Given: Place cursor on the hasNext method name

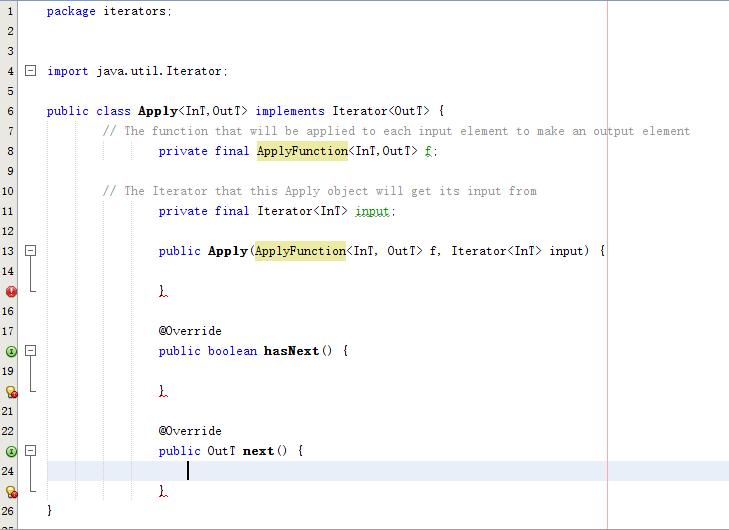Looking at the screenshot, I should [x=291, y=351].
